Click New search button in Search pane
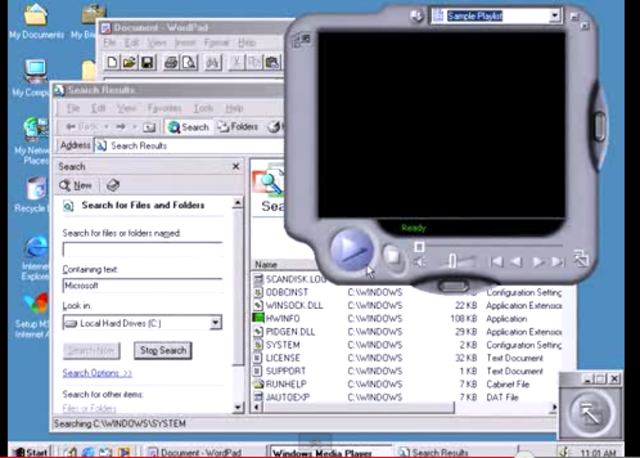Image resolution: width=640 pixels, height=458 pixels. [76, 185]
